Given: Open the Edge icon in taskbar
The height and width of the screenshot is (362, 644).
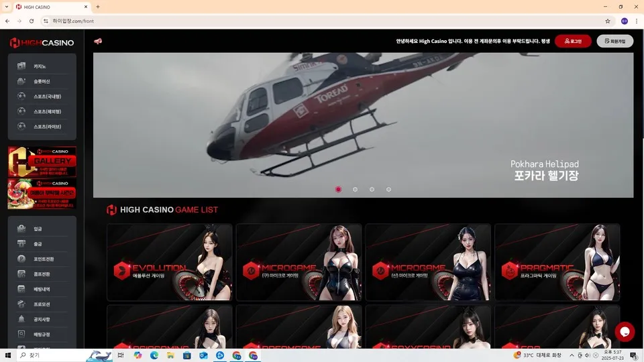Looking at the screenshot, I should click(x=154, y=355).
